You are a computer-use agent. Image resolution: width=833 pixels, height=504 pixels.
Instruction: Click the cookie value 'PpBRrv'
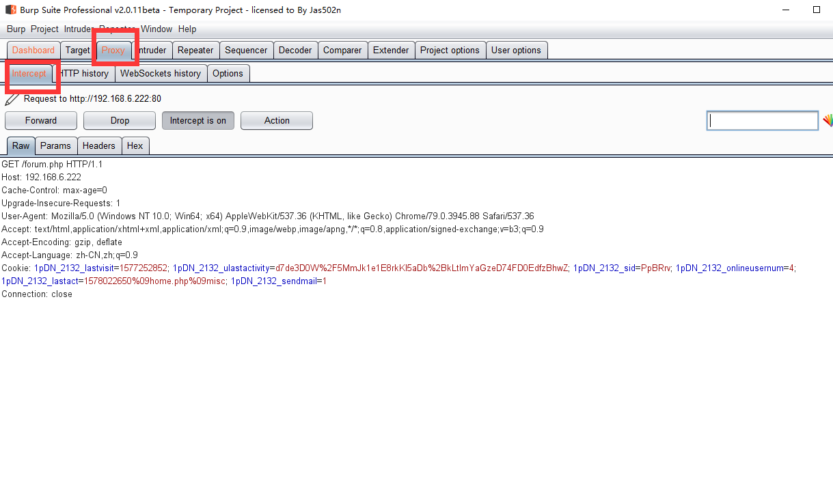[x=655, y=268]
